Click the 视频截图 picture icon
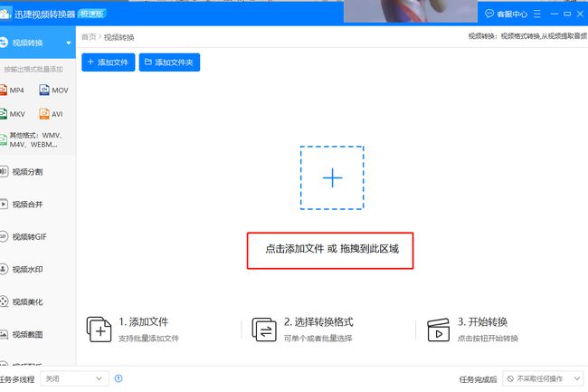The width and height of the screenshot is (588, 392). (x=3, y=334)
